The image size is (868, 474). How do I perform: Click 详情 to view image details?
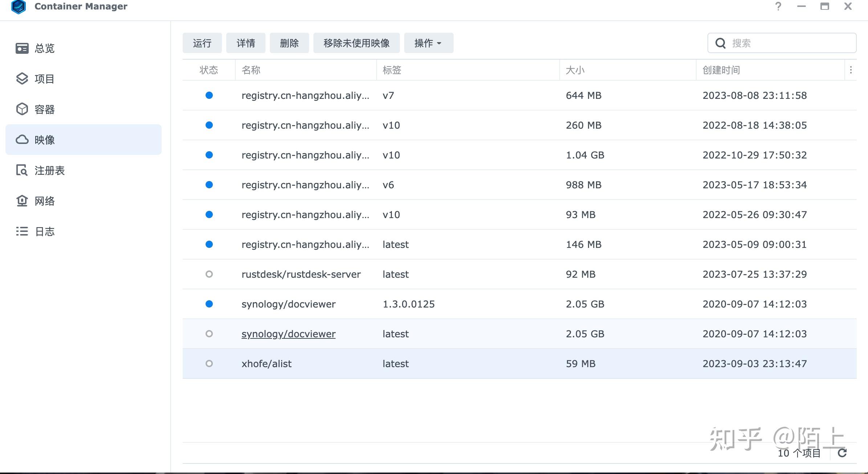[x=246, y=43]
